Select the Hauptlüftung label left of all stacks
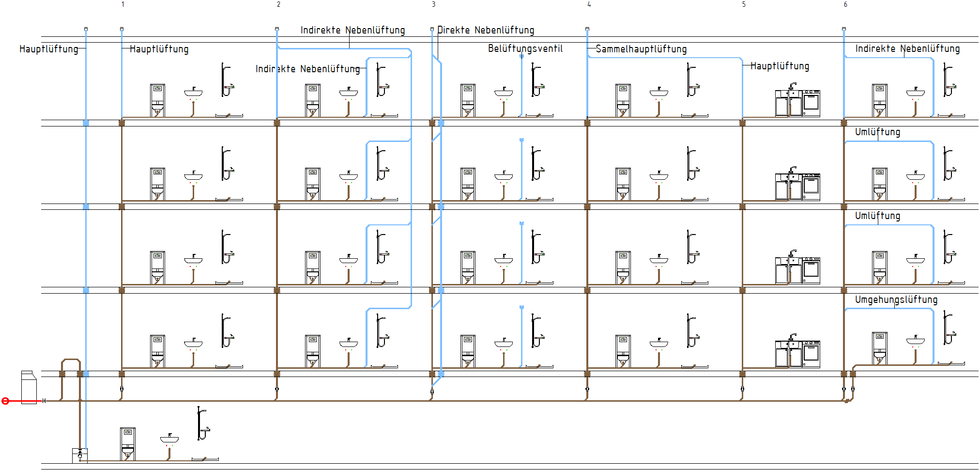980x471 pixels. click(x=48, y=49)
